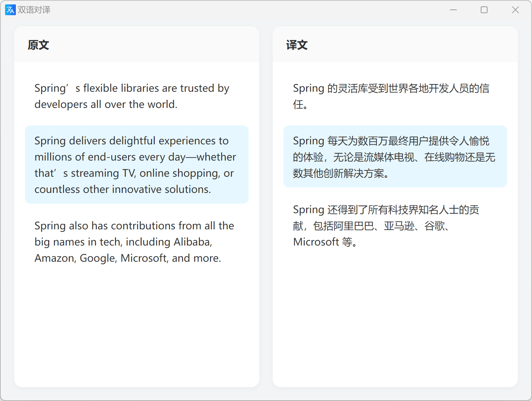
Task: Click the 译文 panel heading
Action: tap(297, 45)
